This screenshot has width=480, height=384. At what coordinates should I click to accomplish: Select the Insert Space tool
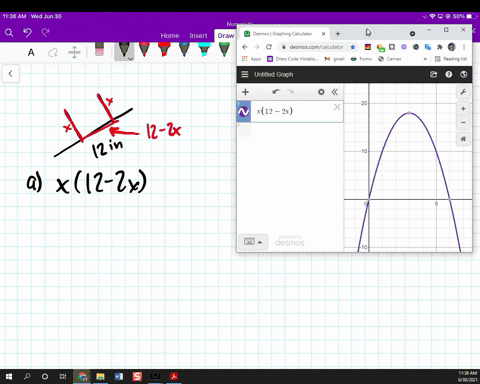pos(74,52)
